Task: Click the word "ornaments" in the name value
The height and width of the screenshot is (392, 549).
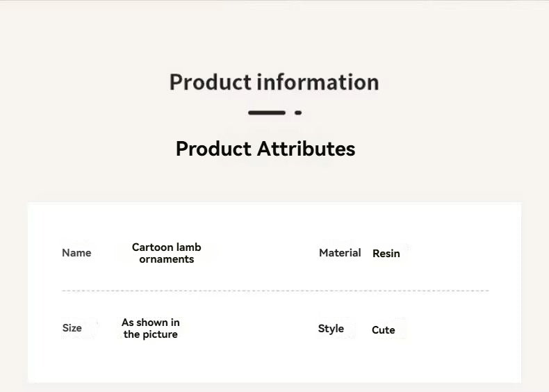Action: pos(166,259)
